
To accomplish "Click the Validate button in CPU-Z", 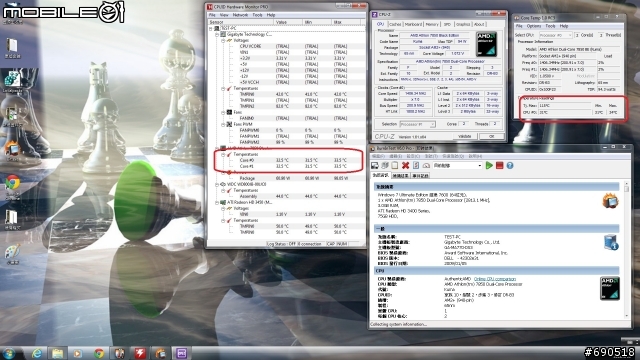I will 465,136.
